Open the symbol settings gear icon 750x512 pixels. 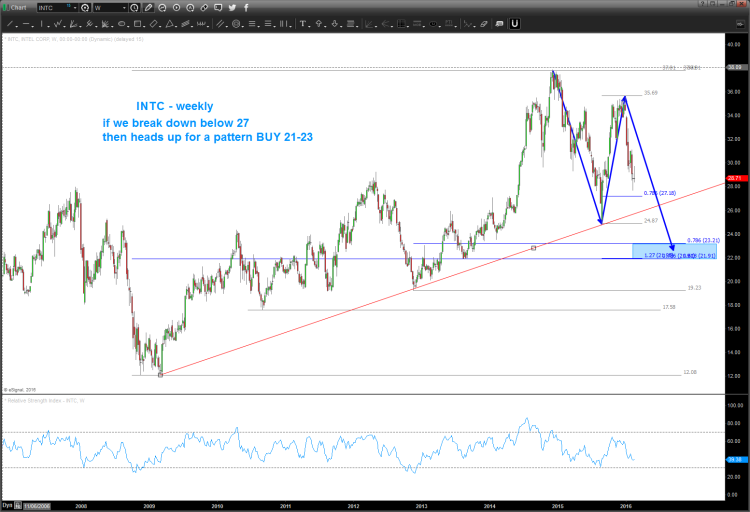coord(85,8)
